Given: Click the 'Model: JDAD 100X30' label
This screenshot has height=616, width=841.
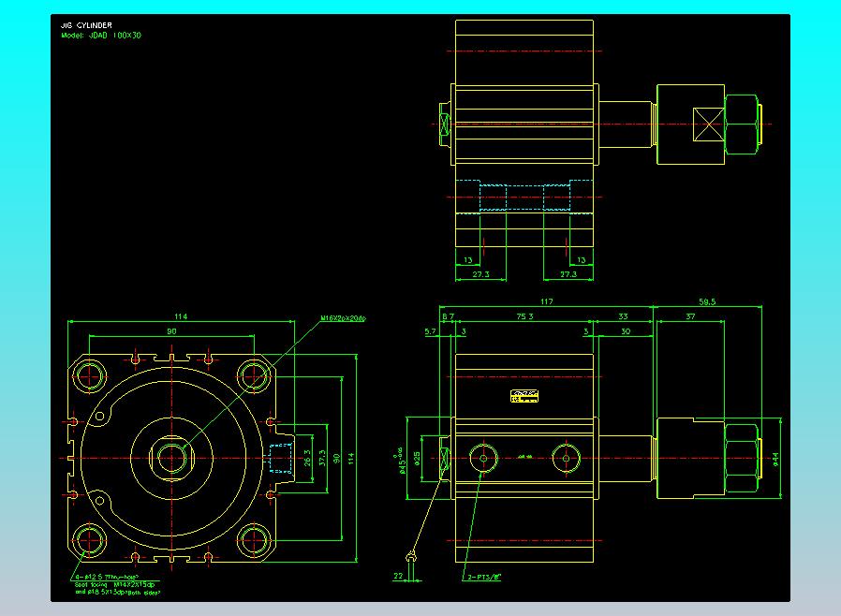Looking at the screenshot, I should [x=101, y=36].
